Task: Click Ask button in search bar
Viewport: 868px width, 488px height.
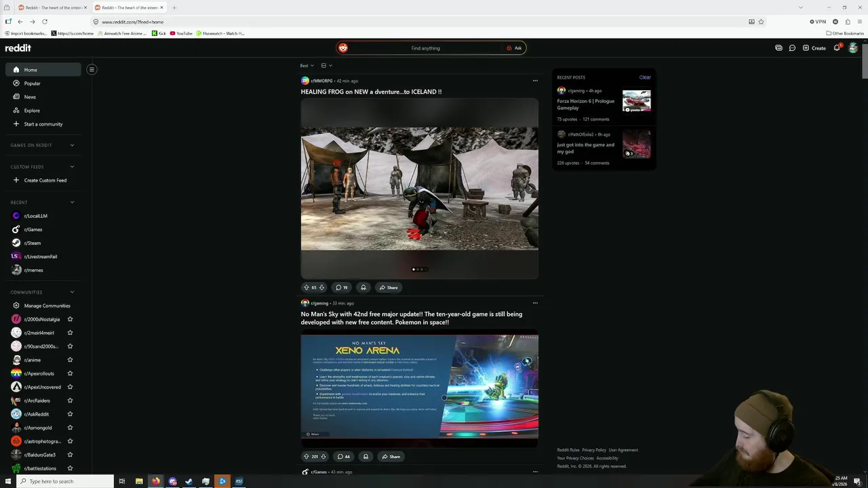Action: [514, 48]
